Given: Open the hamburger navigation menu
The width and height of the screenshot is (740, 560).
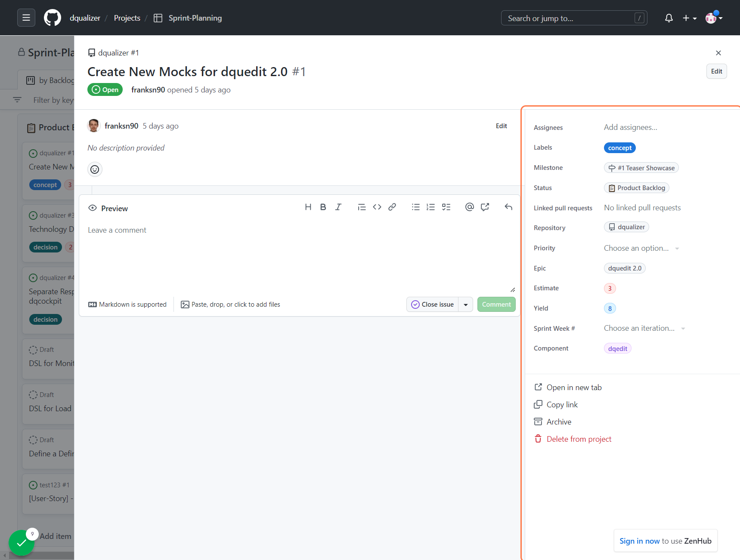Looking at the screenshot, I should [x=26, y=18].
